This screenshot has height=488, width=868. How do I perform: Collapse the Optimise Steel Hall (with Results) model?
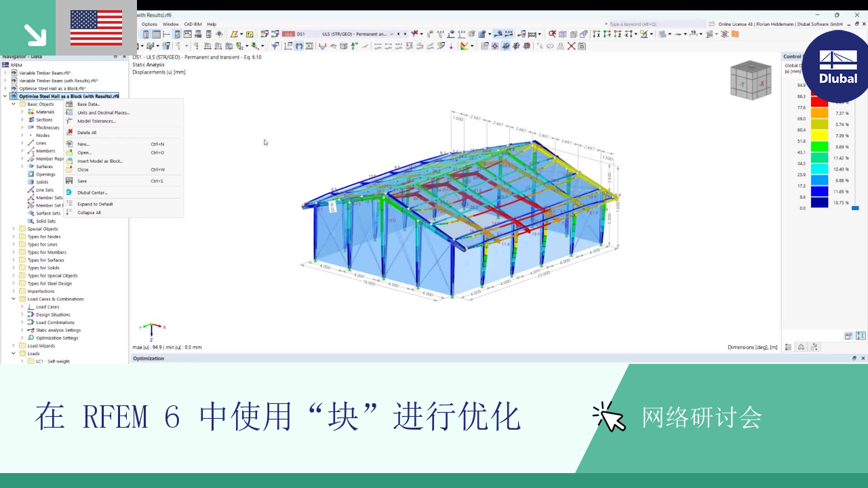5,96
